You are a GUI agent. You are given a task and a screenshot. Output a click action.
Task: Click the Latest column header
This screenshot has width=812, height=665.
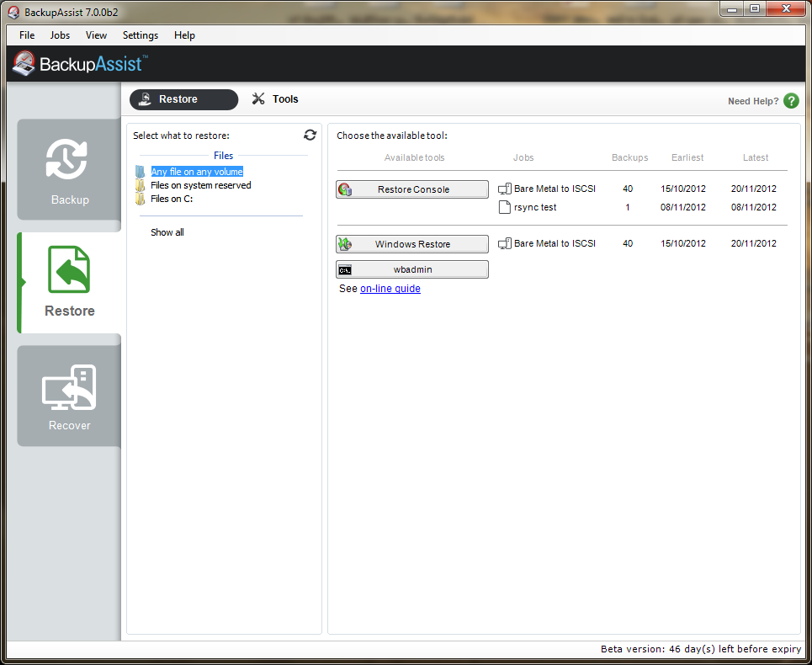pos(756,157)
